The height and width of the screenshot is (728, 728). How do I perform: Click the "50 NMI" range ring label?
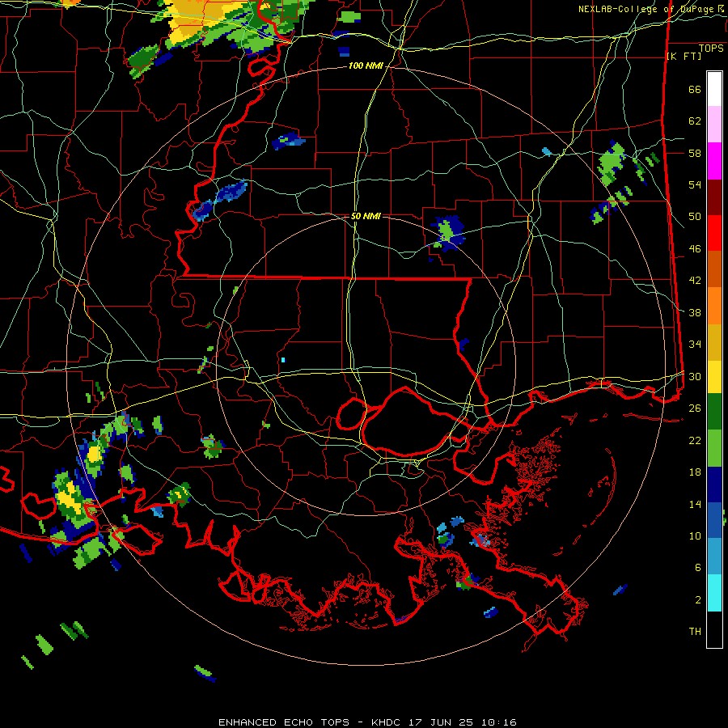pos(366,216)
